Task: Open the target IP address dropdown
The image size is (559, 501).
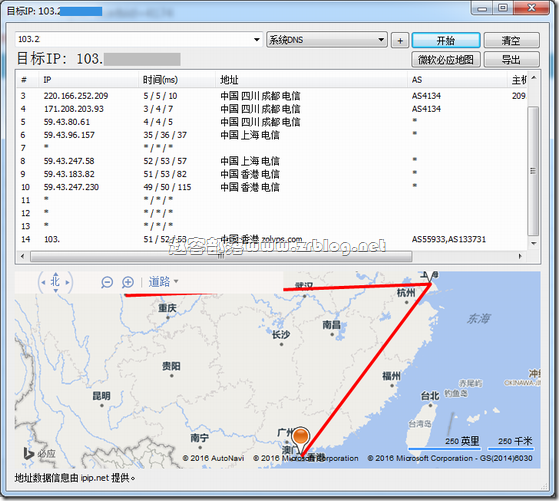Action: pos(257,40)
